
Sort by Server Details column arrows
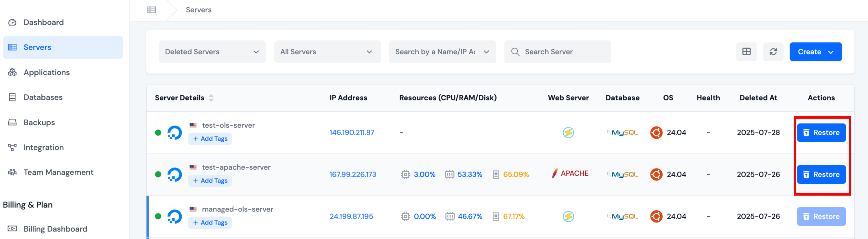click(211, 98)
